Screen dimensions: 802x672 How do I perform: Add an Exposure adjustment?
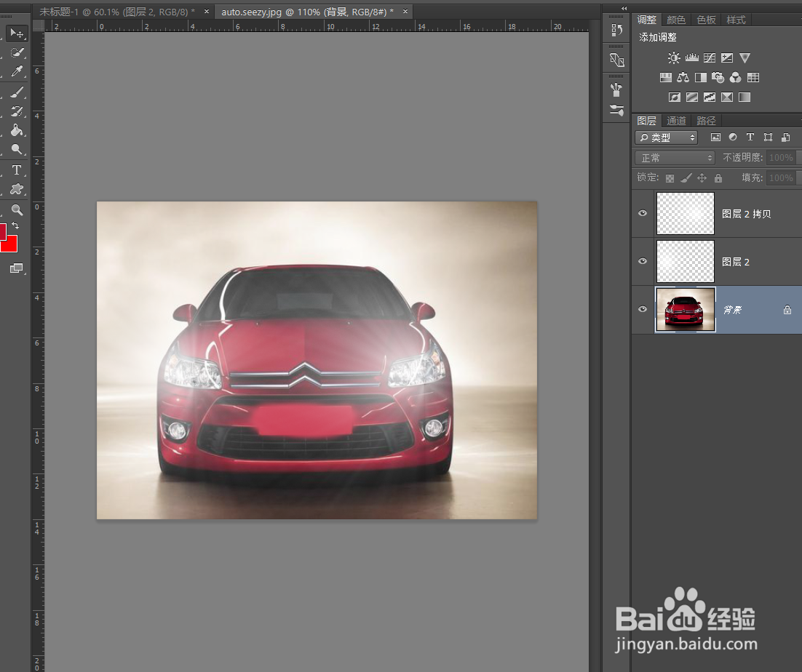[x=727, y=57]
